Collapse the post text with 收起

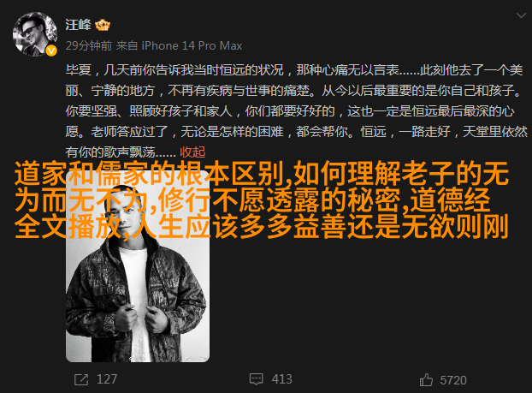pyautogui.click(x=192, y=152)
